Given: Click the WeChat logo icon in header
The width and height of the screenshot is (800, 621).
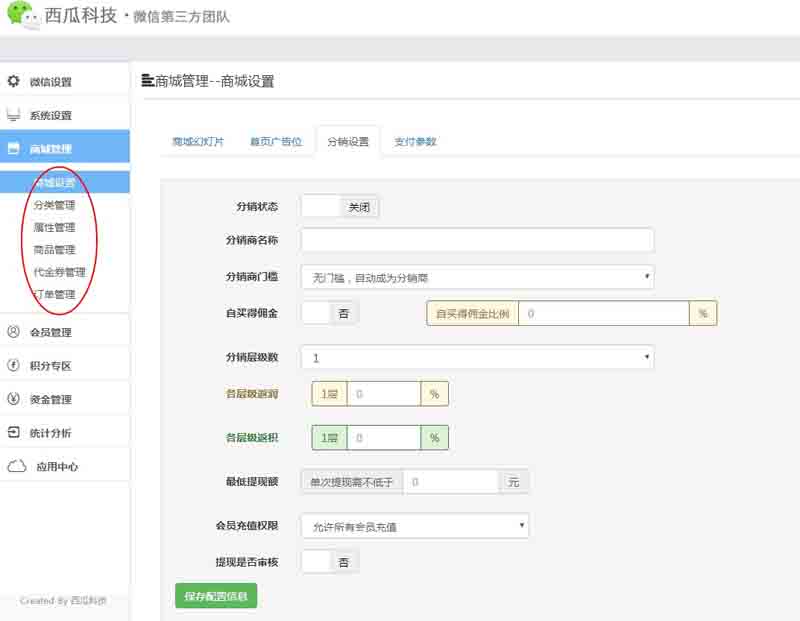Looking at the screenshot, I should (22, 15).
